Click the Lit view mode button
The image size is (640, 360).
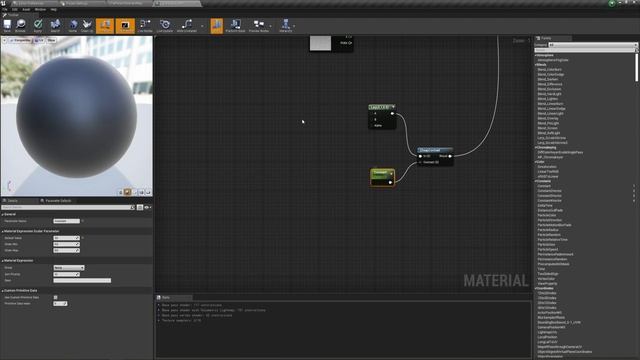(x=39, y=40)
